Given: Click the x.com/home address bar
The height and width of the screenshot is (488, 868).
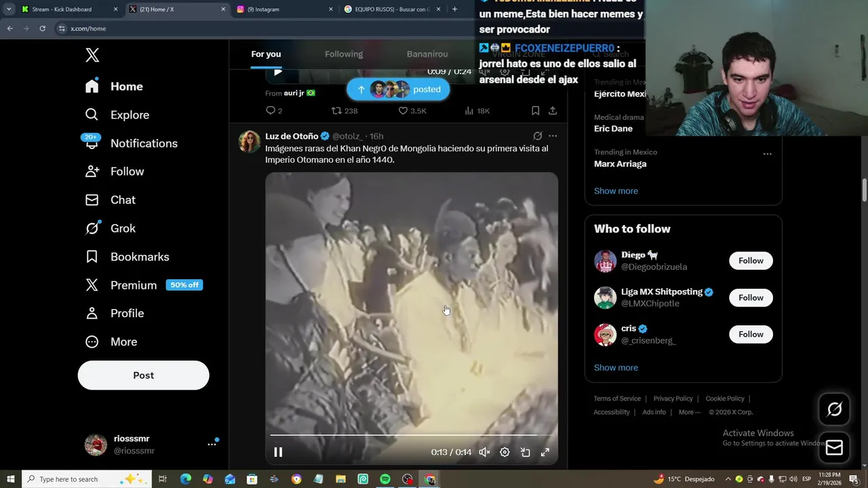Looking at the screenshot, I should pyautogui.click(x=264, y=28).
